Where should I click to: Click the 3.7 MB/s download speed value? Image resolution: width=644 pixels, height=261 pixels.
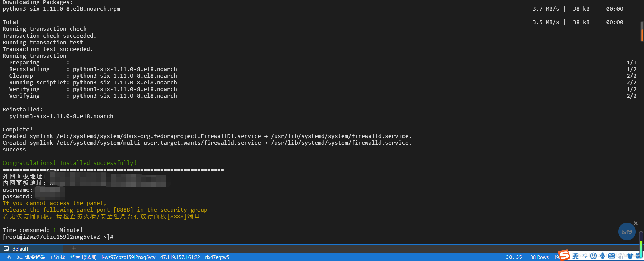pos(546,9)
